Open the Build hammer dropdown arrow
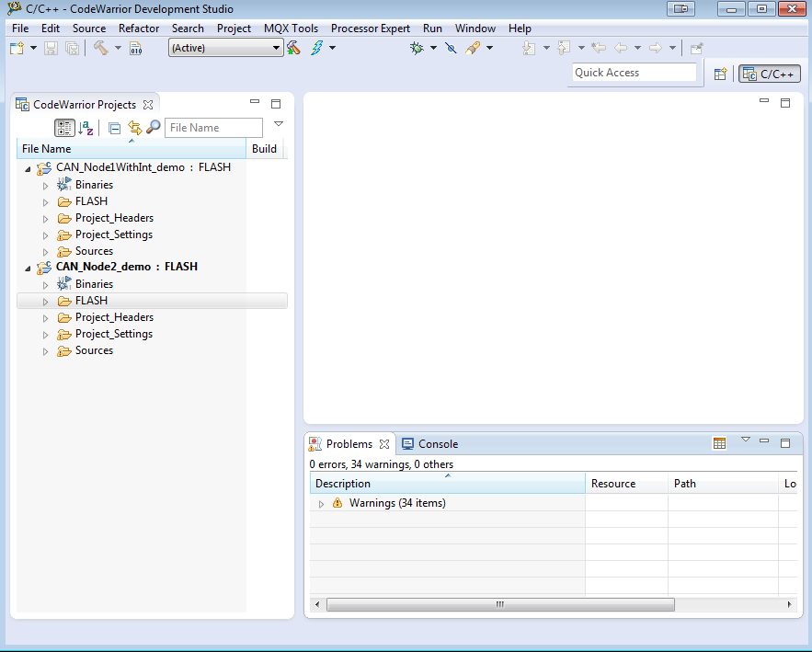This screenshot has height=652, width=812. [x=118, y=48]
